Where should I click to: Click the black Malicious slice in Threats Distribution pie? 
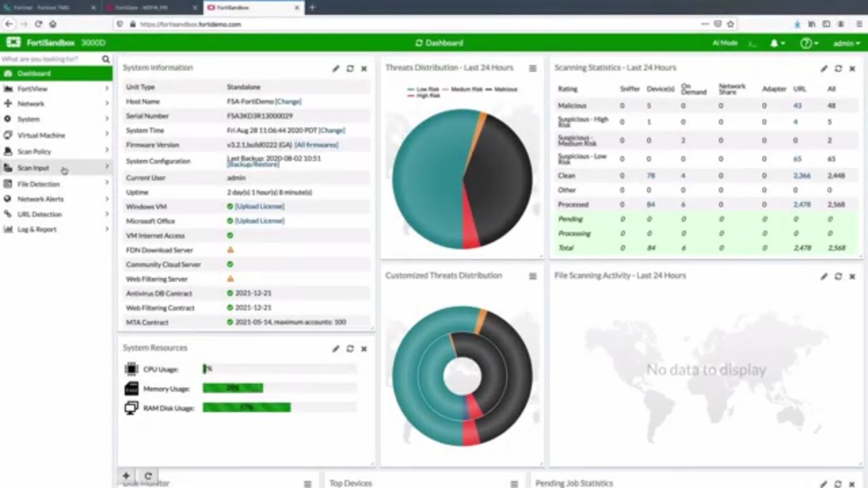point(498,180)
